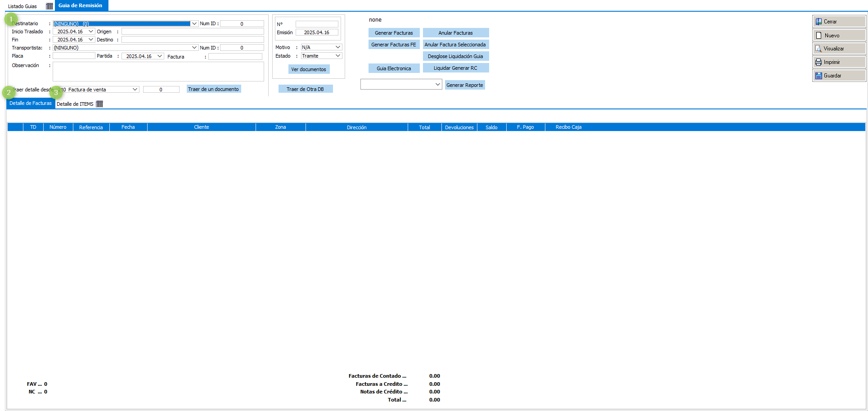Click Traer de un documento button
Image resolution: width=868 pixels, height=411 pixels.
(x=213, y=89)
